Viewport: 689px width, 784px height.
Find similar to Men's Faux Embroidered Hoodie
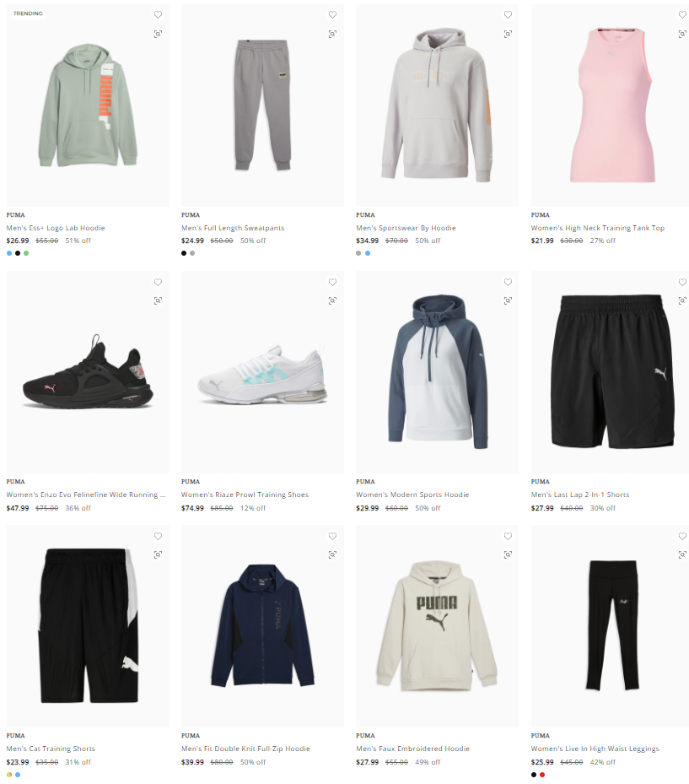(x=508, y=554)
